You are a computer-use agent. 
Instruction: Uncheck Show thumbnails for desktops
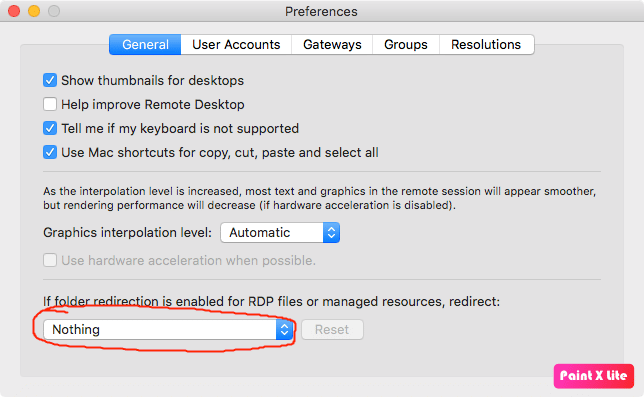point(50,80)
